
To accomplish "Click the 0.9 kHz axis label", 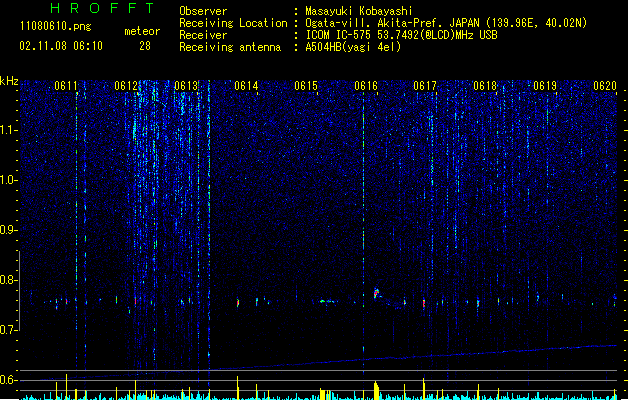I will pyautogui.click(x=8, y=230).
